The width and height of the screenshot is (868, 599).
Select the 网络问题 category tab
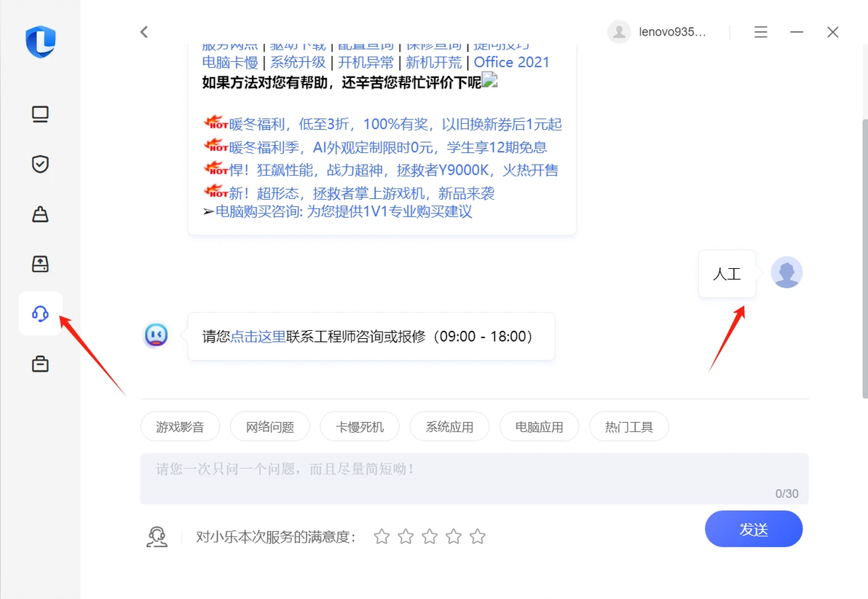point(269,427)
